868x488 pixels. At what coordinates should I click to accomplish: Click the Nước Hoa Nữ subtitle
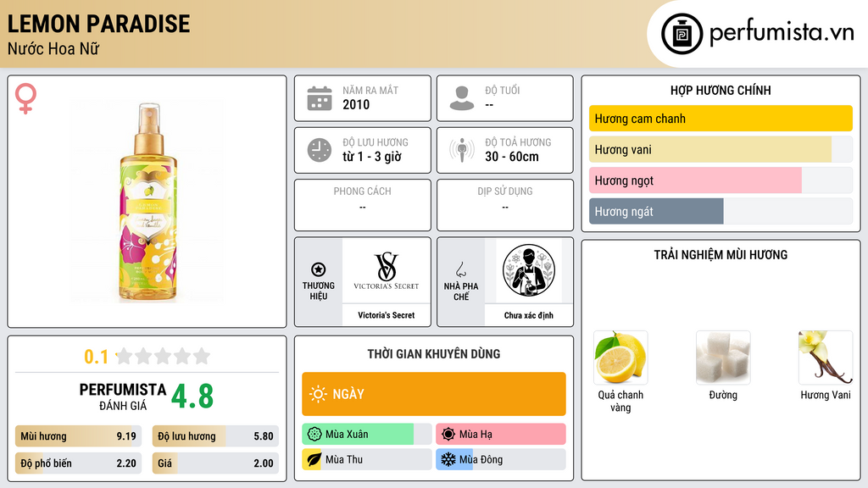click(53, 48)
